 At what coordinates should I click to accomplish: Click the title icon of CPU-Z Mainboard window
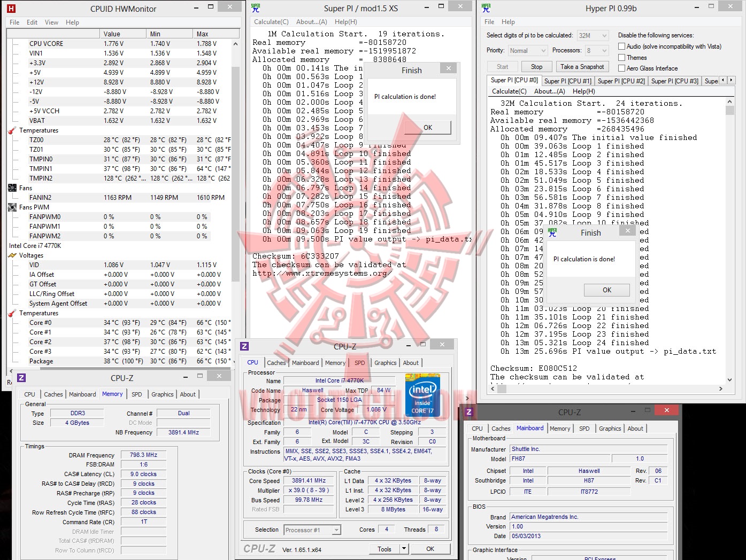(469, 412)
